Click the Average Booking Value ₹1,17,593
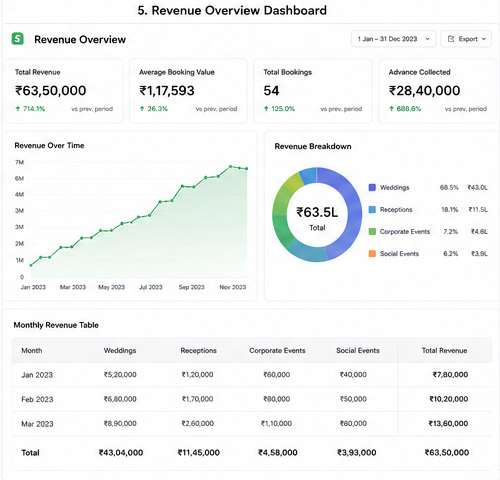 (x=167, y=91)
